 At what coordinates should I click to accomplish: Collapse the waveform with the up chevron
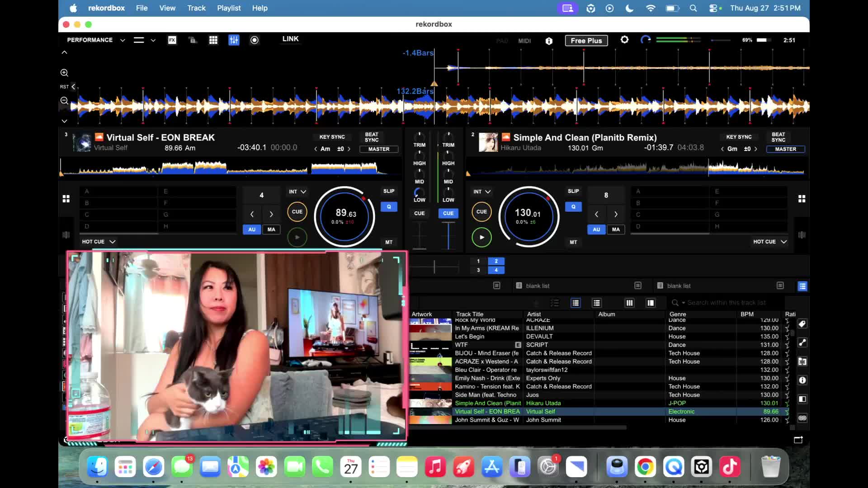(64, 52)
